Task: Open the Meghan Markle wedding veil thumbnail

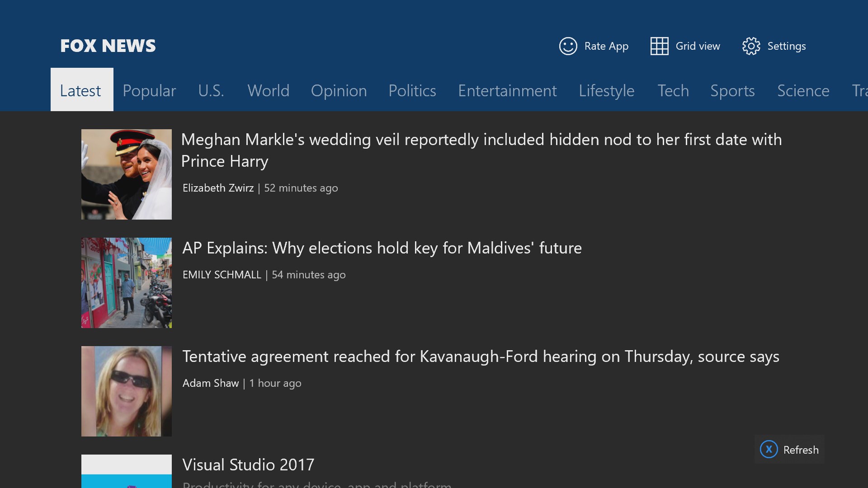Action: point(127,174)
